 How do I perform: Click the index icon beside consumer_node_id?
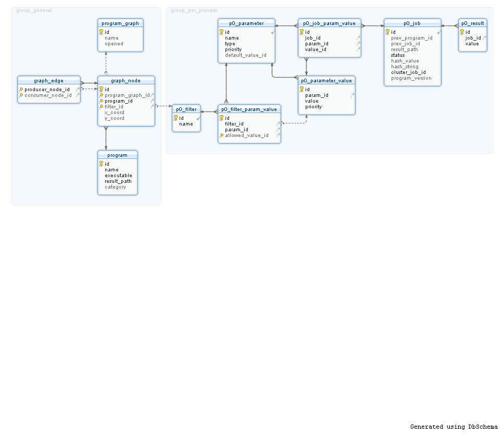[21, 95]
